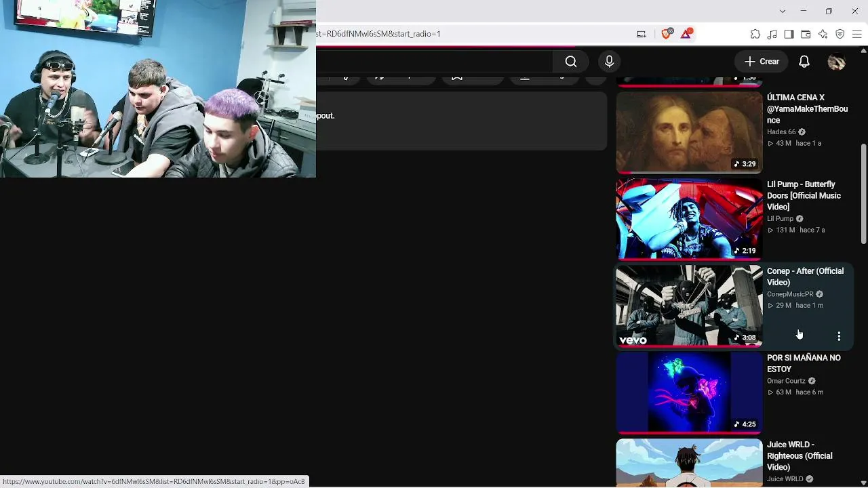Open Juice WRLD Righteous thumbnail
This screenshot has height=488, width=868.
(x=689, y=463)
